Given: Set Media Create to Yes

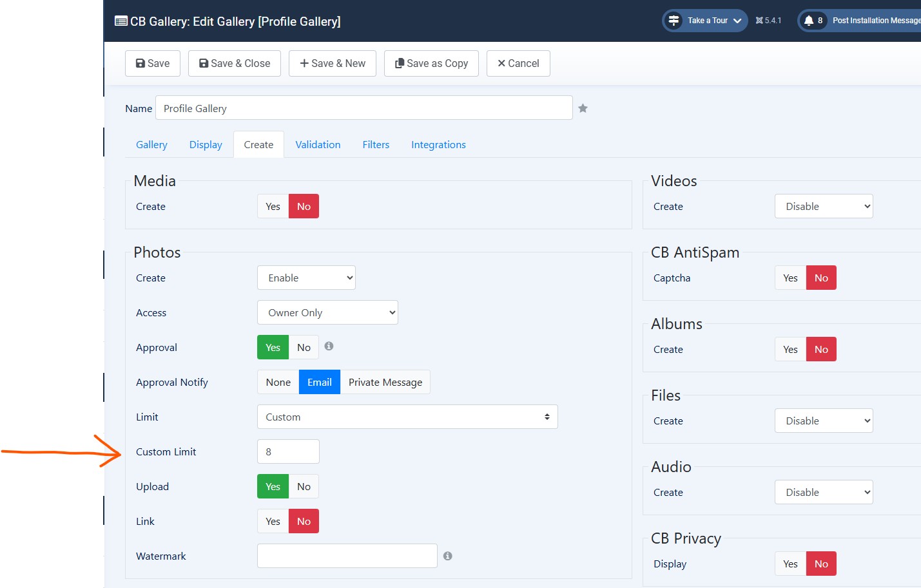Looking at the screenshot, I should (273, 207).
